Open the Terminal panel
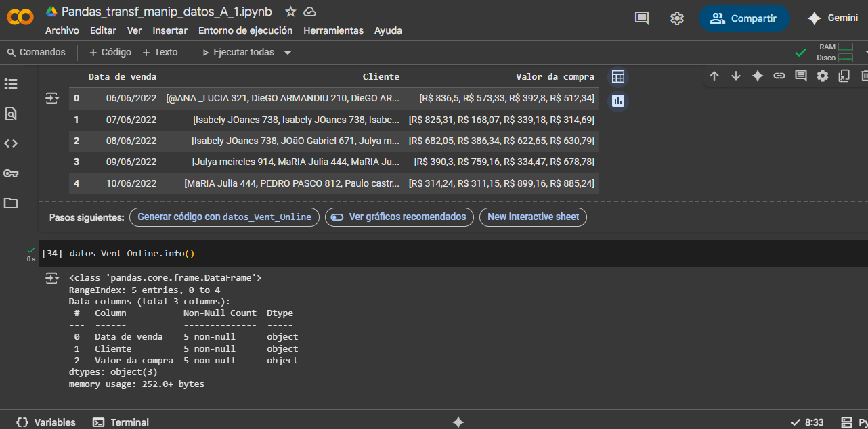Viewport: 868px width, 429px height. (121, 422)
